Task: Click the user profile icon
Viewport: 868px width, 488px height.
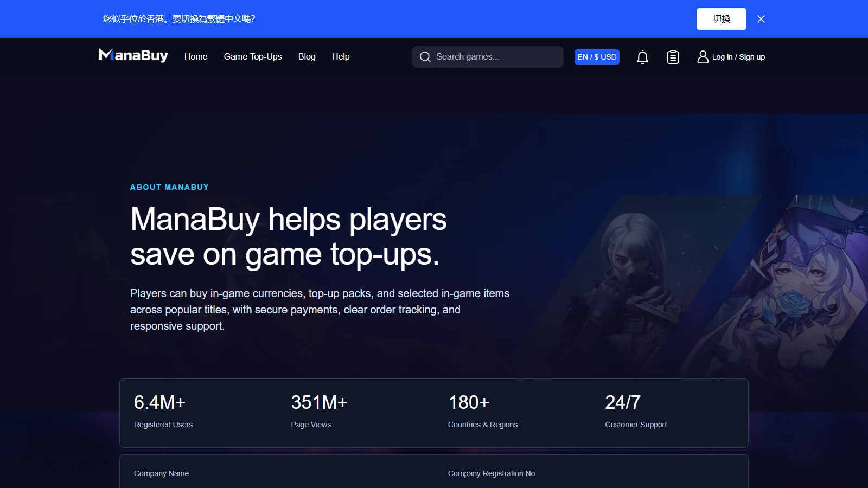Action: (x=703, y=57)
